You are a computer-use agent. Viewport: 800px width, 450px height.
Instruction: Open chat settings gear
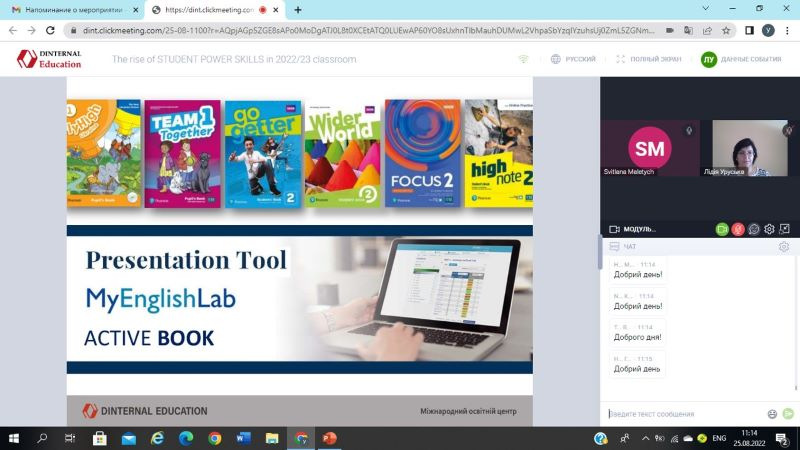click(784, 247)
